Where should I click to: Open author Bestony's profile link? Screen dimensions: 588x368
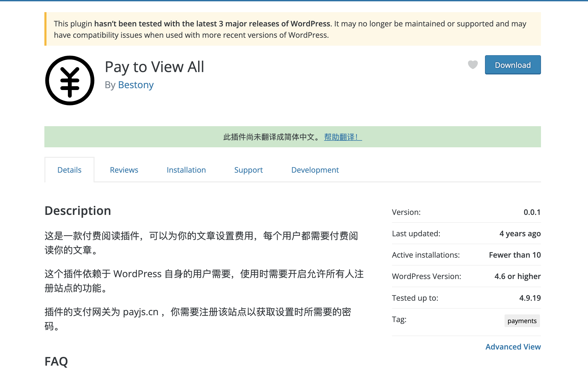[x=136, y=85]
